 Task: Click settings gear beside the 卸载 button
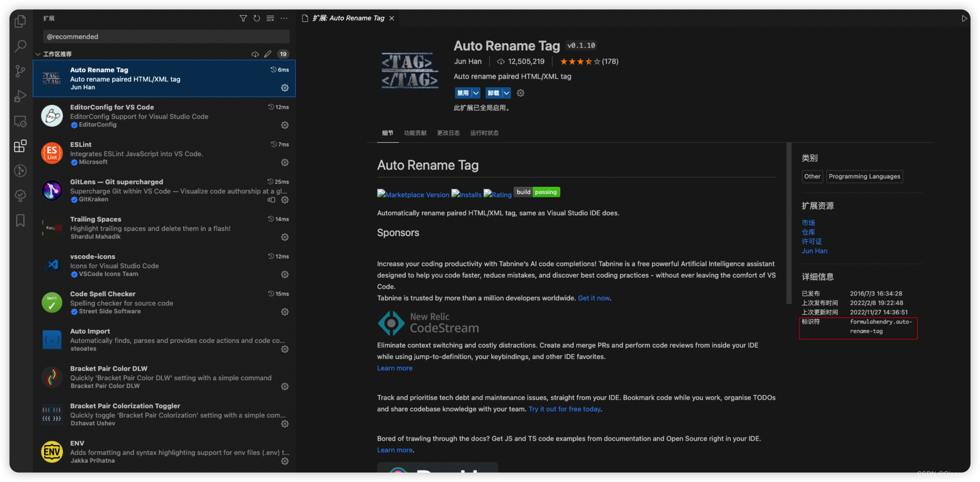click(521, 93)
